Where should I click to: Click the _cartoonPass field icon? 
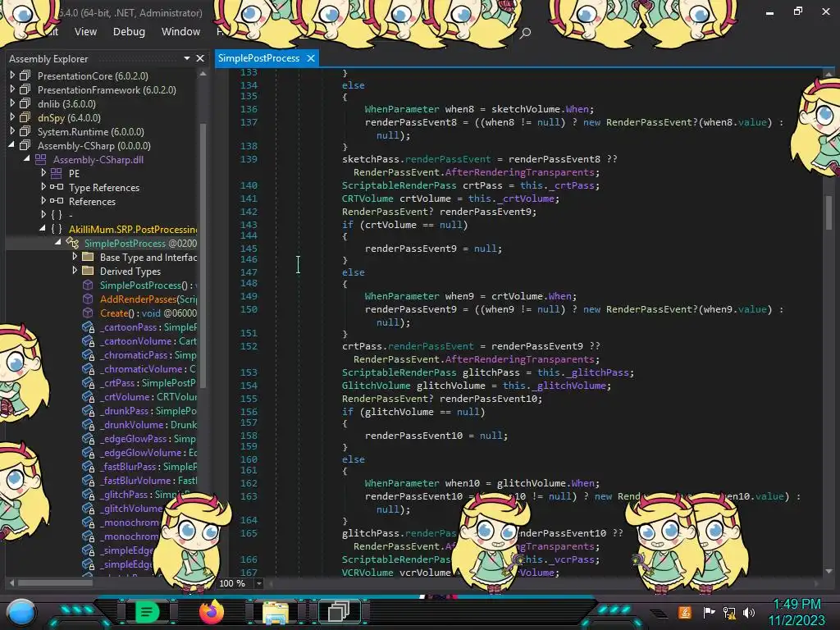click(89, 327)
